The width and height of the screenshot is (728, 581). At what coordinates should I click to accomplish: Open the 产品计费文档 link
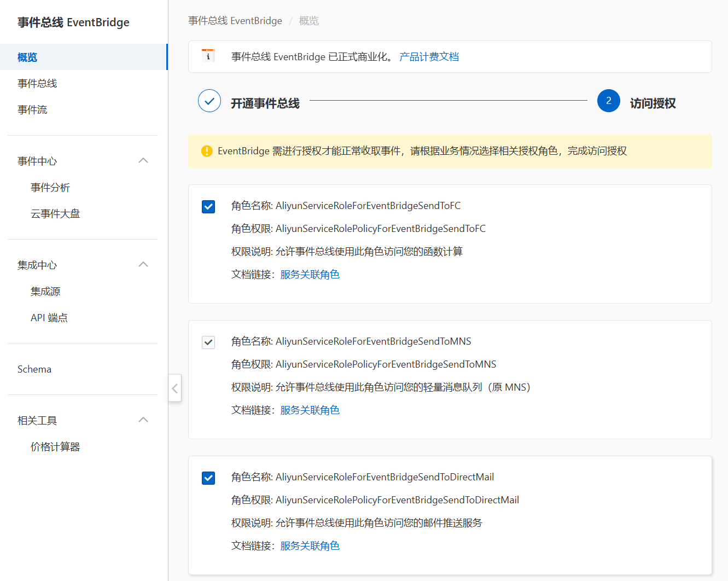pos(429,57)
